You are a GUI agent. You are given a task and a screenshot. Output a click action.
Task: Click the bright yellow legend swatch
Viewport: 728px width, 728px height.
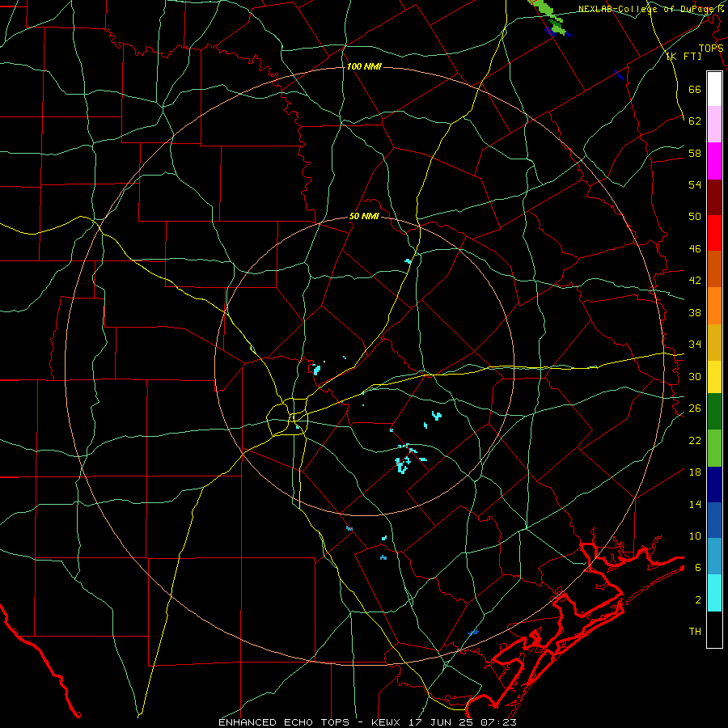tap(714, 377)
